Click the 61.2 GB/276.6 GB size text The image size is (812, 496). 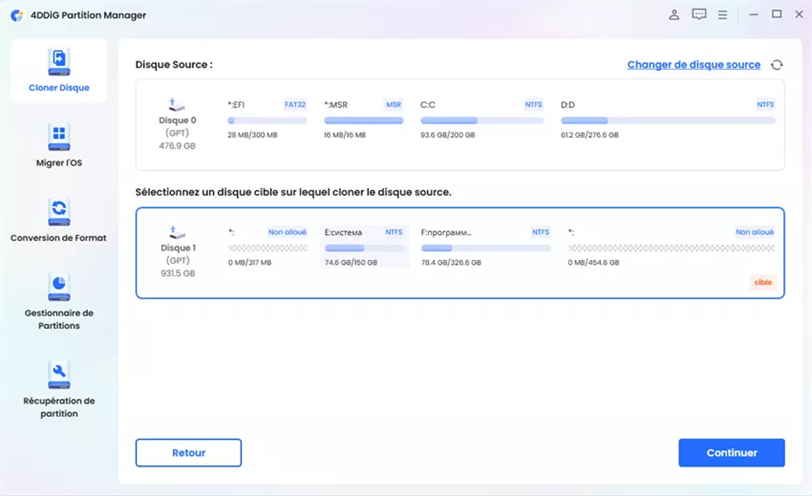tap(589, 135)
